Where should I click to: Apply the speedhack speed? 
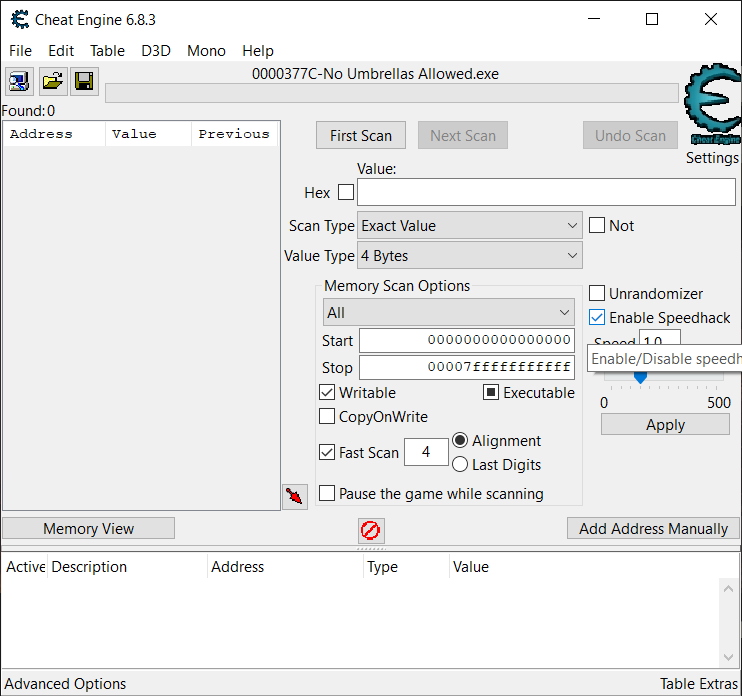[x=665, y=424]
